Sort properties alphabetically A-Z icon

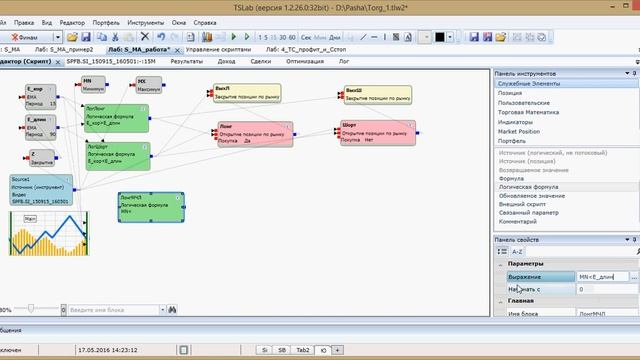(x=517, y=251)
